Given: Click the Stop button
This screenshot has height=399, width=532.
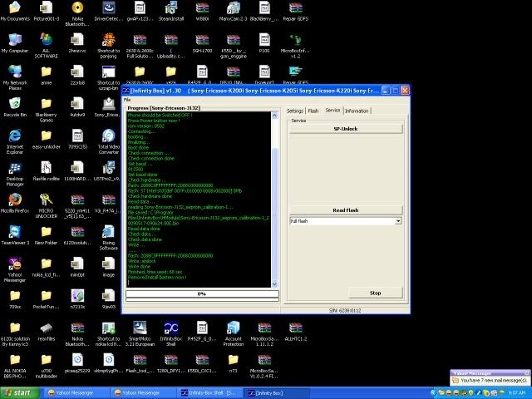Looking at the screenshot, I should (375, 293).
